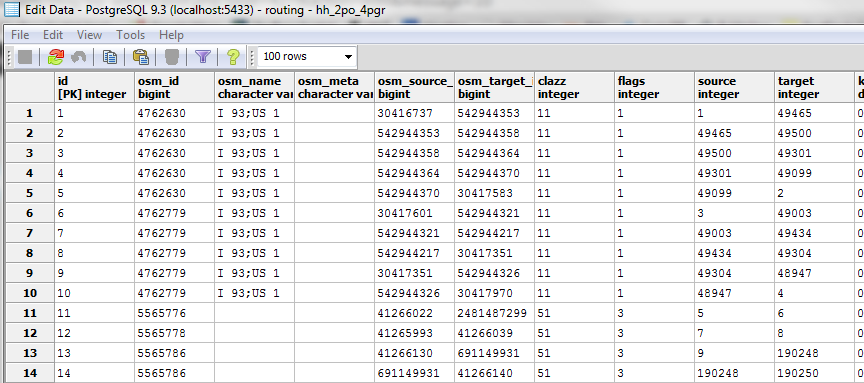Click target cell 49003 in row 6
The width and height of the screenshot is (864, 383).
pyautogui.click(x=814, y=213)
